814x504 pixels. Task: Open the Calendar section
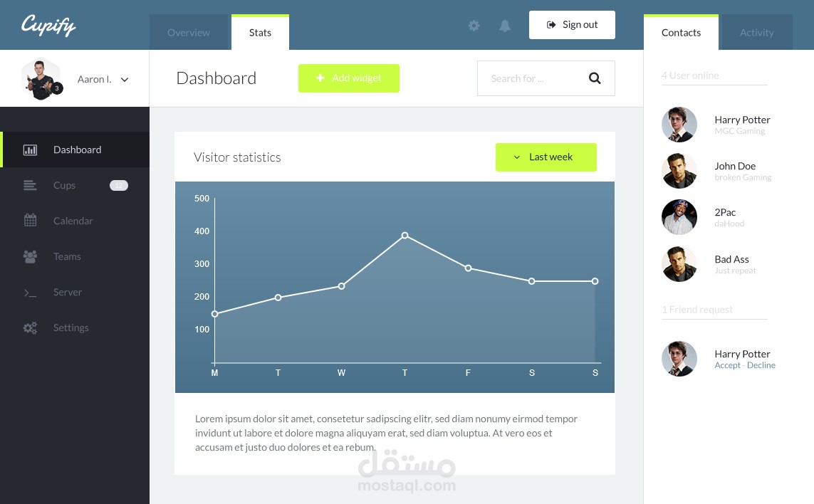click(x=30, y=220)
